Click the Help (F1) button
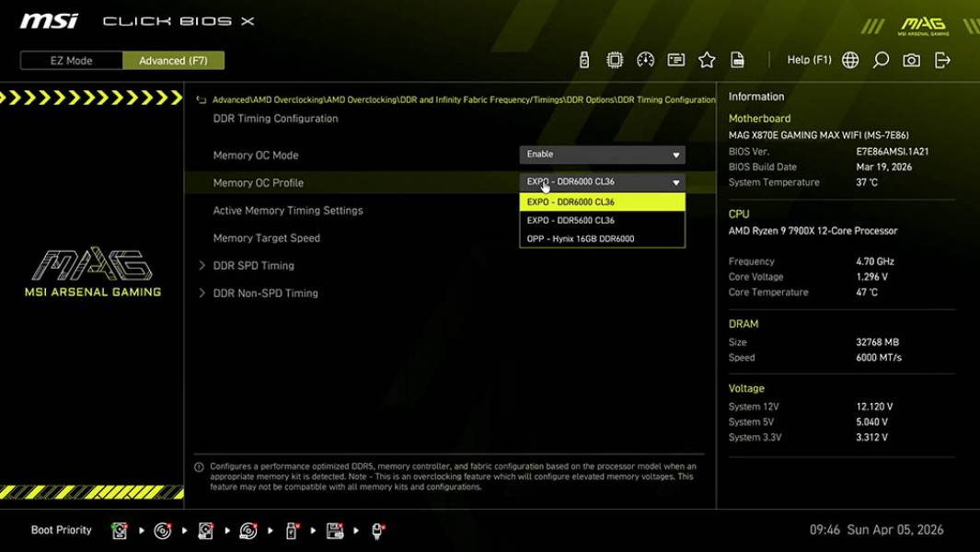This screenshot has width=980, height=552. point(808,59)
